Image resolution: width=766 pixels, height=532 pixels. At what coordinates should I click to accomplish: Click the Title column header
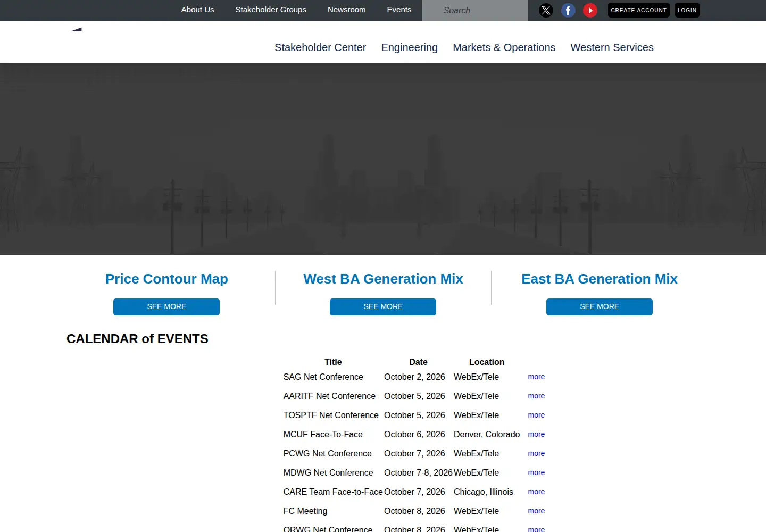[333, 362]
